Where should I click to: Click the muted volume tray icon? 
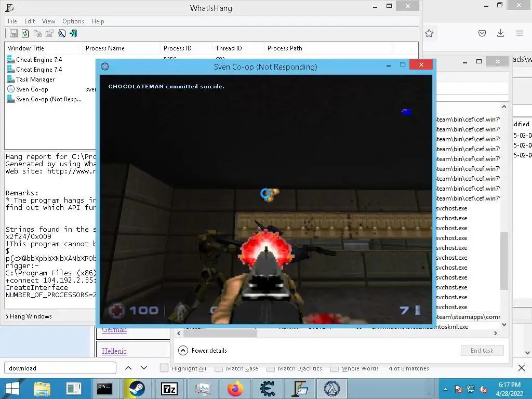(x=483, y=389)
